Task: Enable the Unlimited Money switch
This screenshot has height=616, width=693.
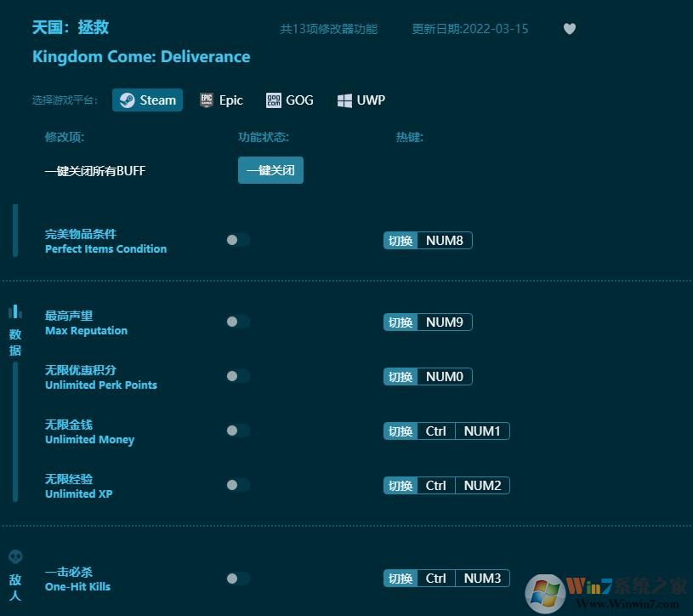Action: point(237,431)
